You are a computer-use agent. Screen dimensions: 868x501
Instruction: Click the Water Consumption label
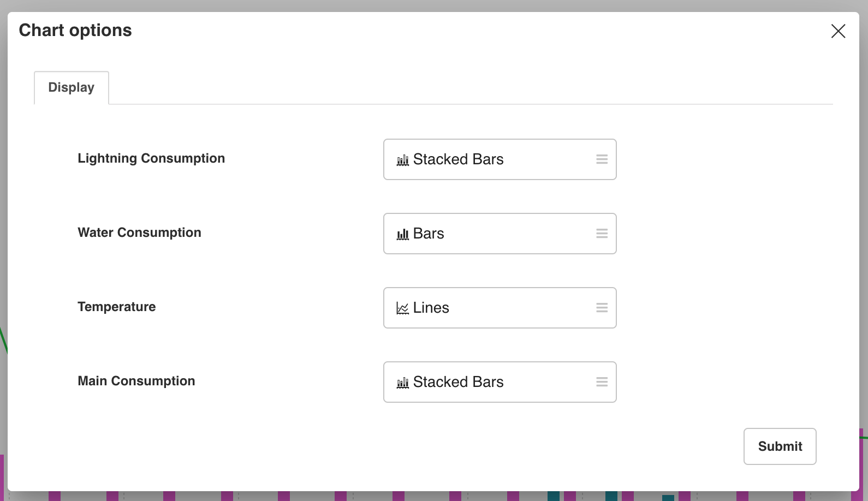(139, 232)
